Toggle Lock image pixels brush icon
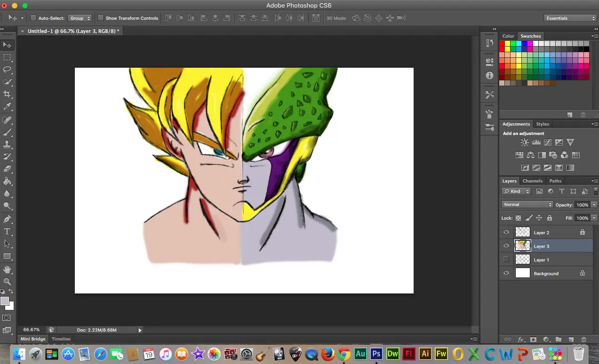Screen dimensions: 599x364 point(528,218)
